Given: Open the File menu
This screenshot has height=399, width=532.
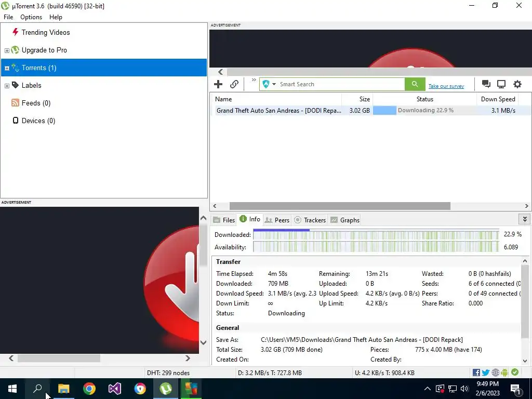Looking at the screenshot, I should coord(8,17).
